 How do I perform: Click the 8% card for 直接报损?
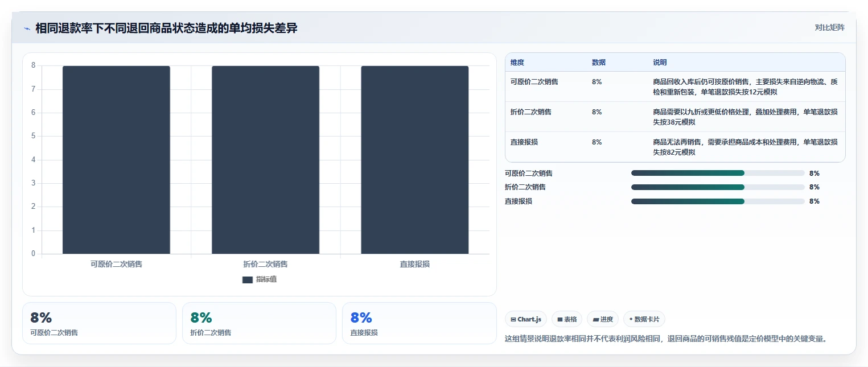pyautogui.click(x=419, y=323)
